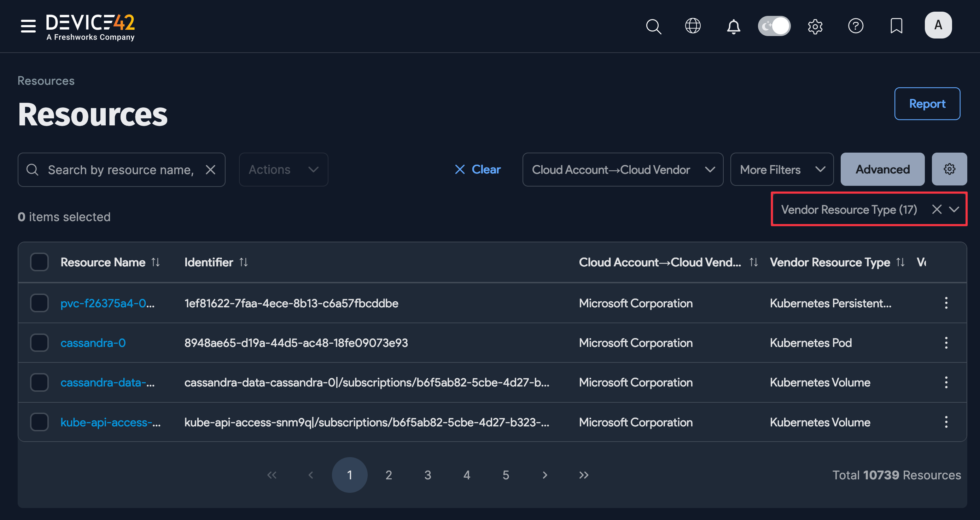Toggle dark mode with the theme switch
The image size is (980, 520).
pos(774,26)
